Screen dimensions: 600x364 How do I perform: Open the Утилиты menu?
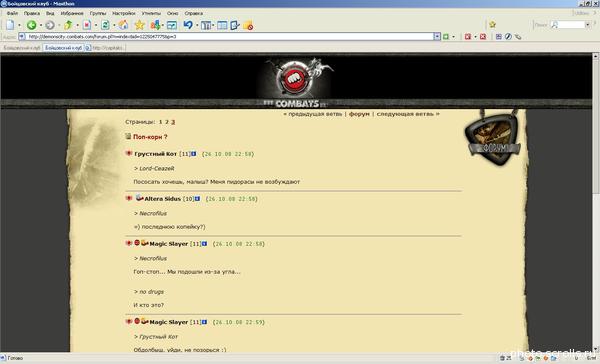pyautogui.click(x=151, y=13)
